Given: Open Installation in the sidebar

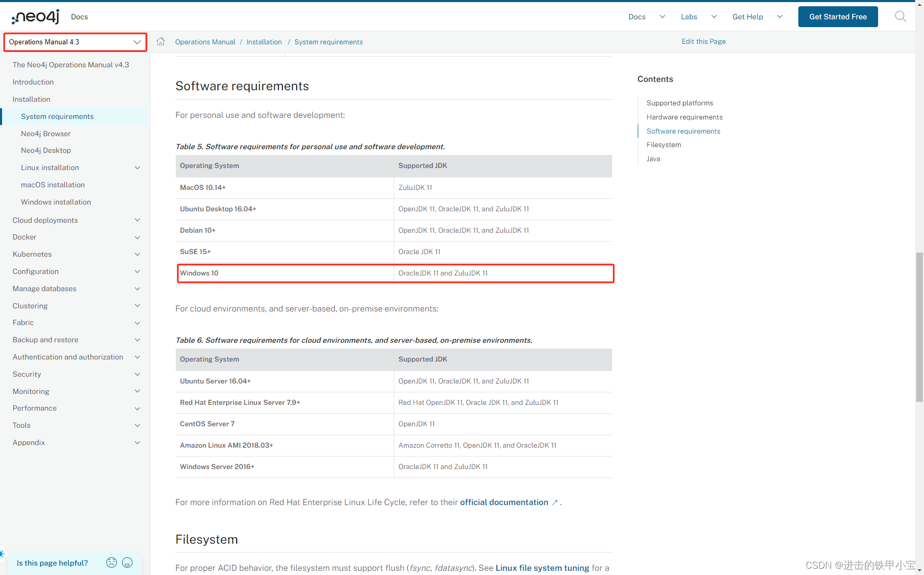Looking at the screenshot, I should pyautogui.click(x=31, y=99).
